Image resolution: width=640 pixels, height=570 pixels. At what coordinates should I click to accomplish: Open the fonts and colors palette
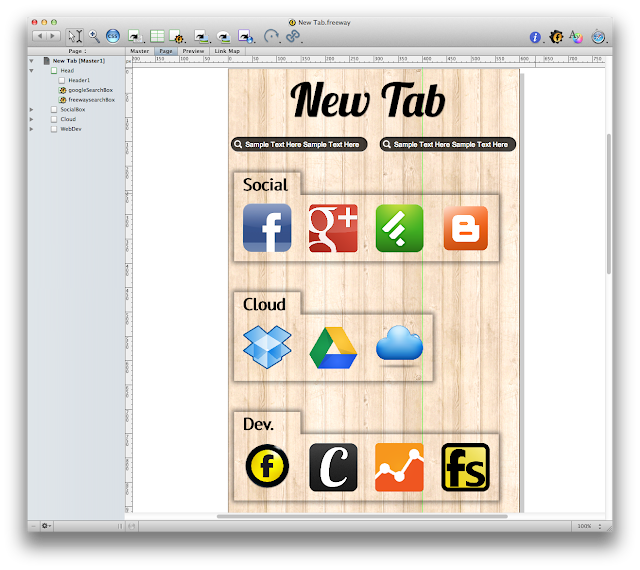(576, 37)
